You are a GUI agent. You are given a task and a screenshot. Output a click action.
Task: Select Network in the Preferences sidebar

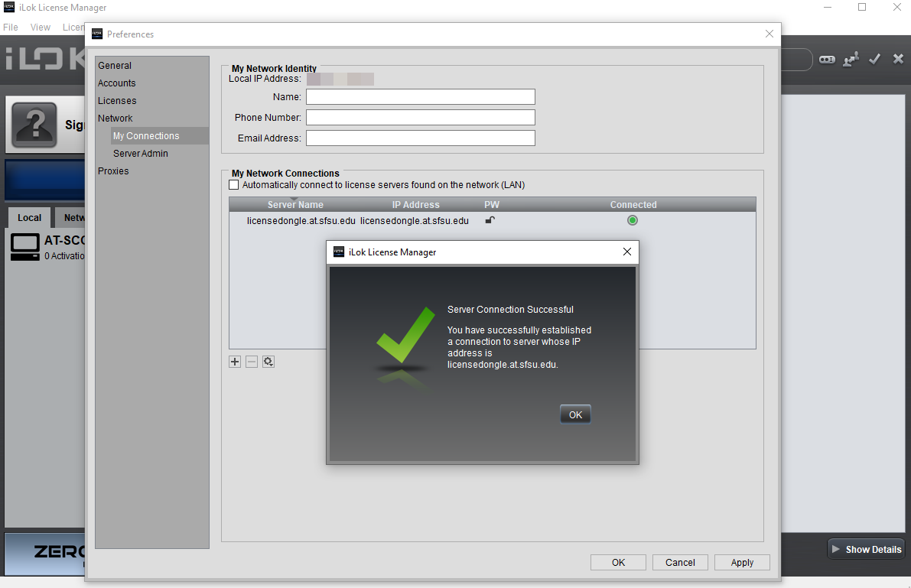coord(115,118)
